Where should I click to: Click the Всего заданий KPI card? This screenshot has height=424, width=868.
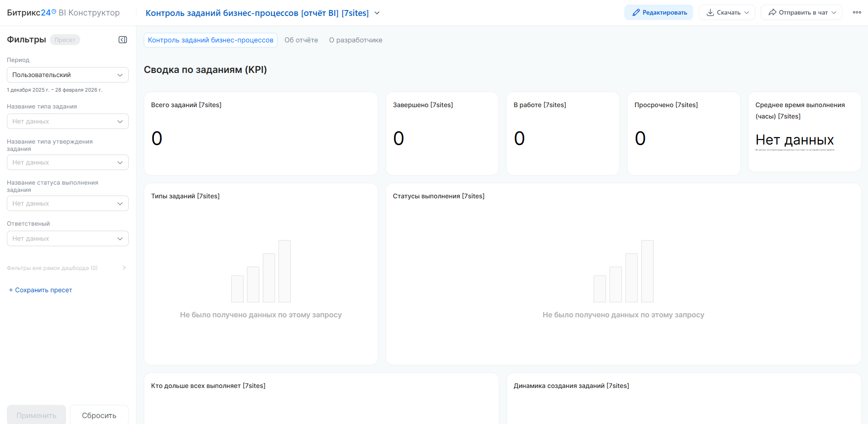[x=261, y=134]
